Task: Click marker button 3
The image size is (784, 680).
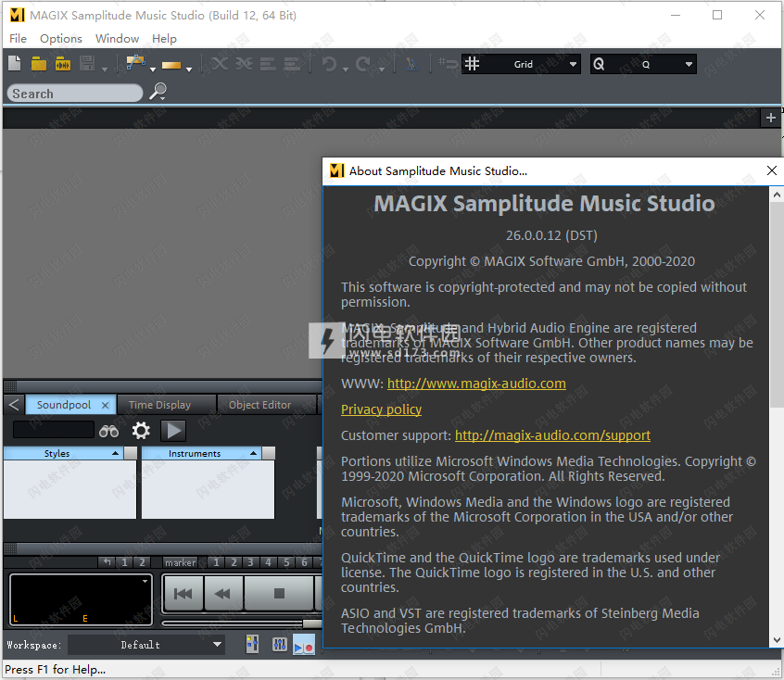Action: [x=250, y=562]
